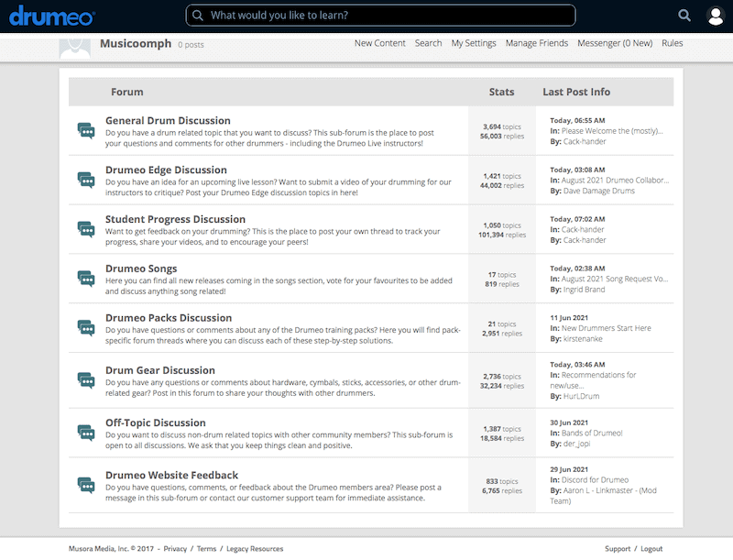This screenshot has height=560, width=733.
Task: Open the Search menu item
Action: (x=428, y=43)
